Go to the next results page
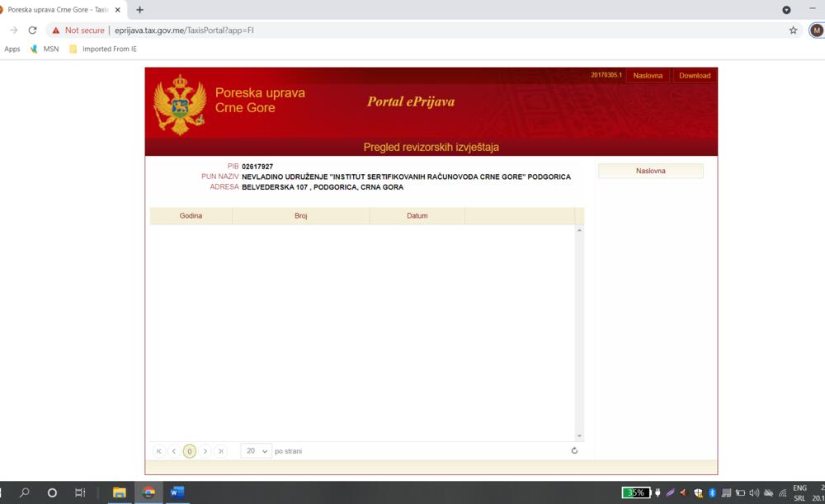 (205, 451)
